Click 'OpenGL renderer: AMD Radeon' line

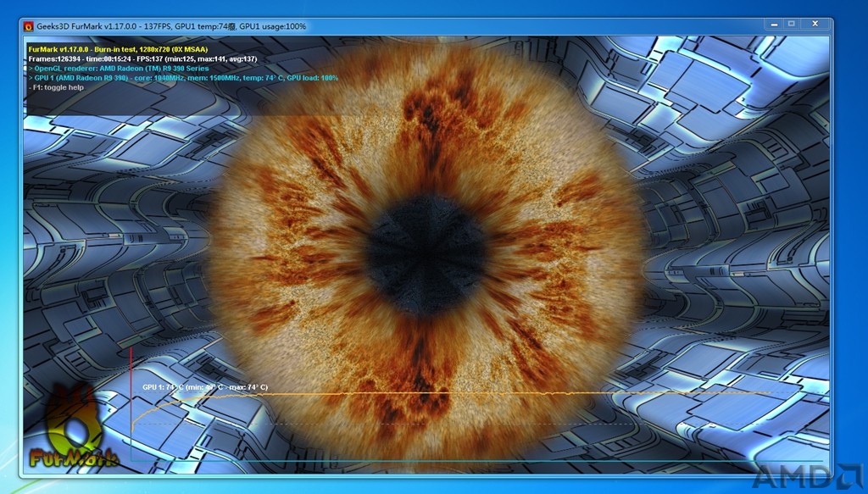(119, 68)
